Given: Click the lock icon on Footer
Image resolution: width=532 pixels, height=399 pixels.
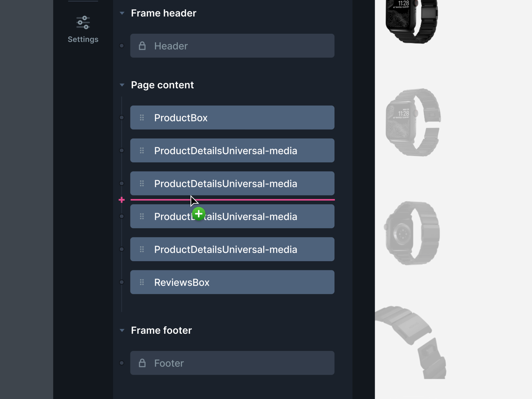Looking at the screenshot, I should click(x=142, y=363).
